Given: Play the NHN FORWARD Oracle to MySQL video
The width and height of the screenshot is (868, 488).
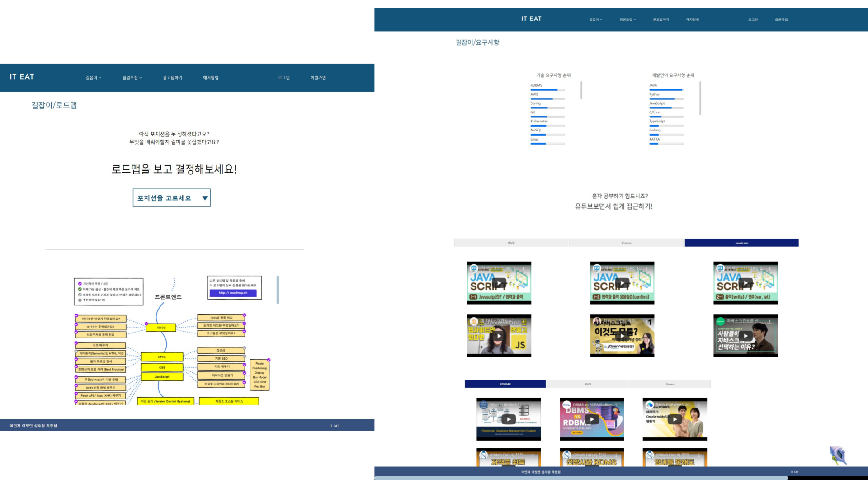Looking at the screenshot, I should 675,419.
